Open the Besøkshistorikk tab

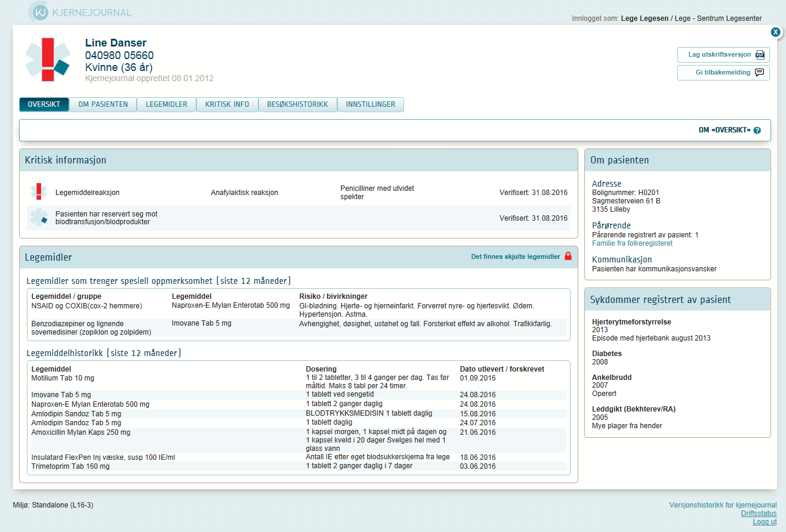point(298,104)
